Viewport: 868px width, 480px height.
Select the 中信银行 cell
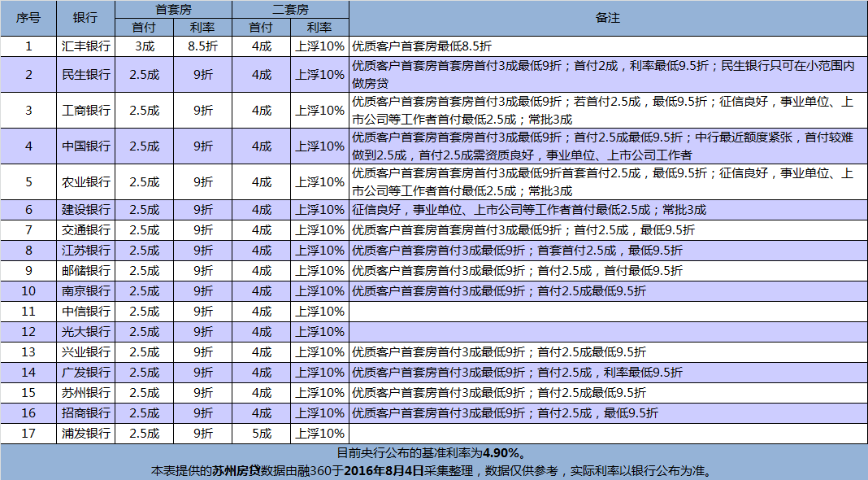tap(86, 312)
